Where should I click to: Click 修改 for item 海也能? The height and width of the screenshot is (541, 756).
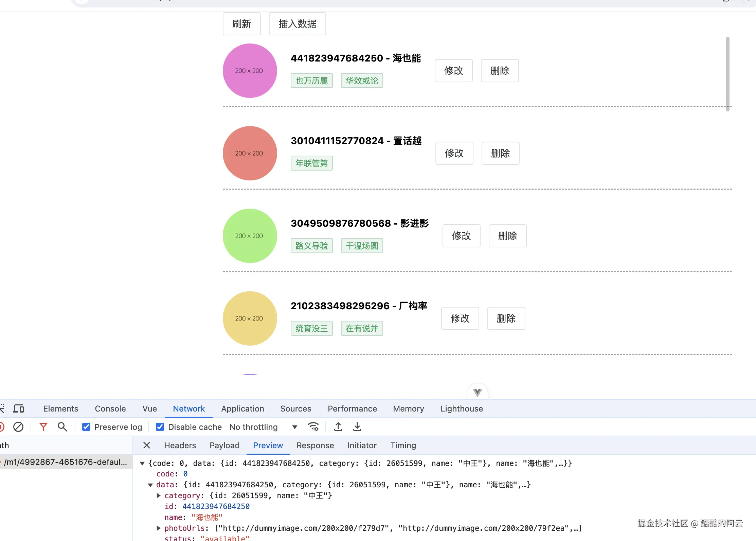tap(454, 71)
